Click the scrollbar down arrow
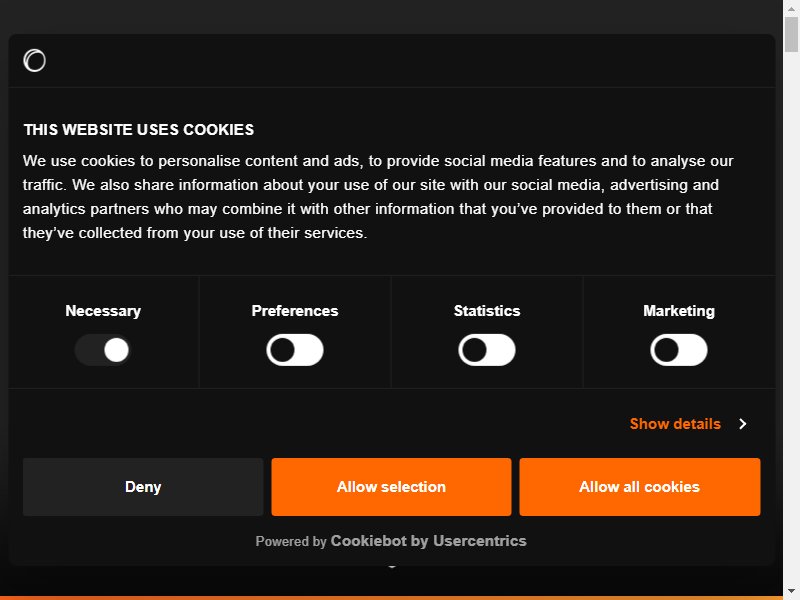This screenshot has width=800, height=600. (791, 591)
